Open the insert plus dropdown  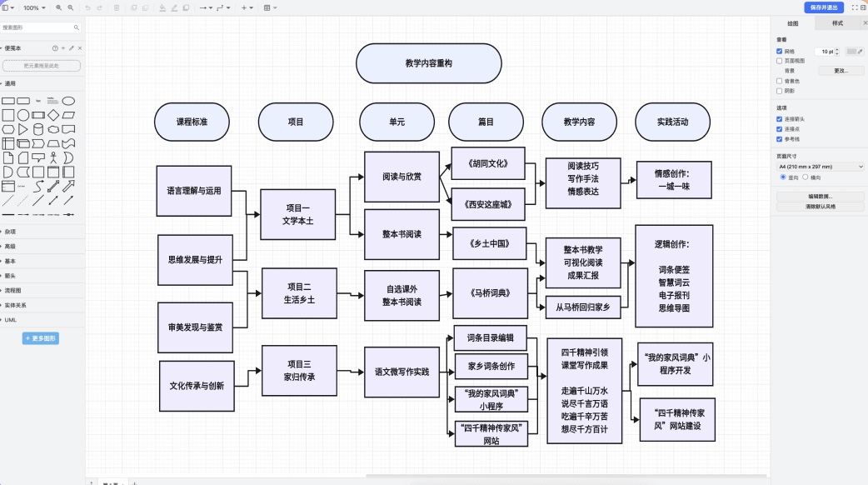247,7
